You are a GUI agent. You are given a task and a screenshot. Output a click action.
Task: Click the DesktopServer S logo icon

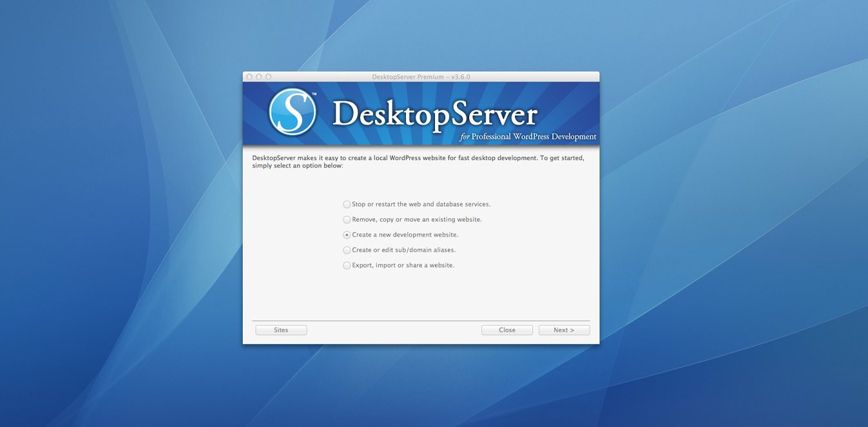tap(292, 112)
